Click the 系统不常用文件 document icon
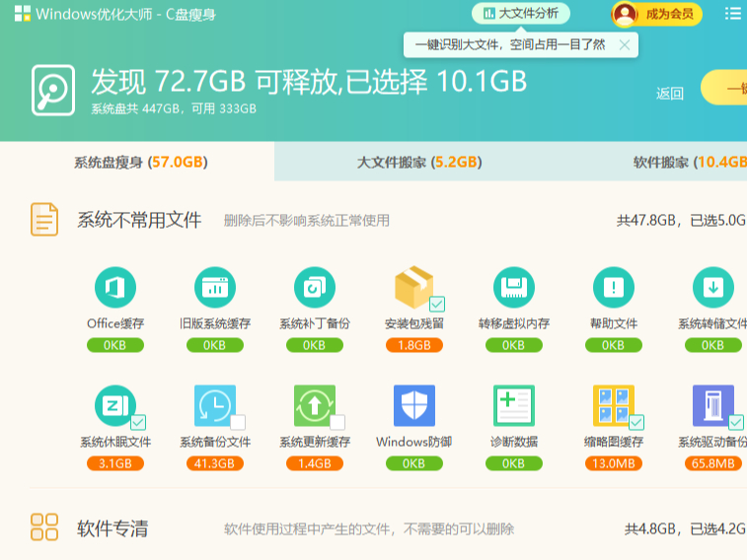747x560 pixels. click(44, 219)
